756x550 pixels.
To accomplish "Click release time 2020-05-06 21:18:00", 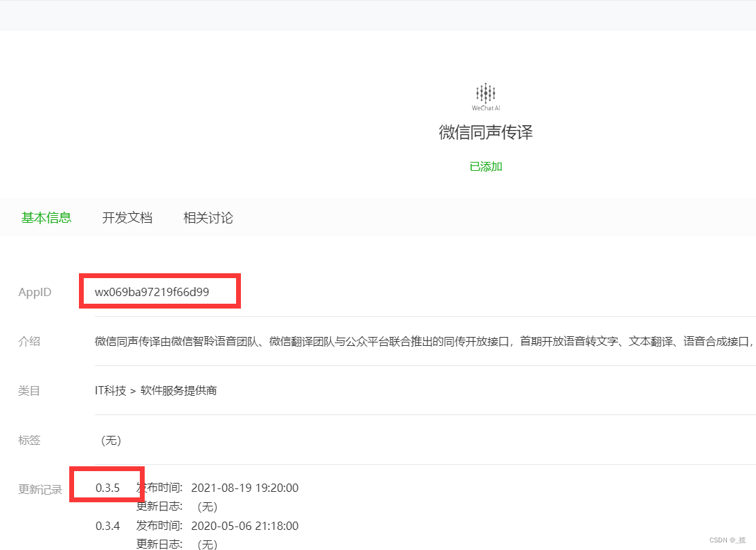I will [x=245, y=526].
